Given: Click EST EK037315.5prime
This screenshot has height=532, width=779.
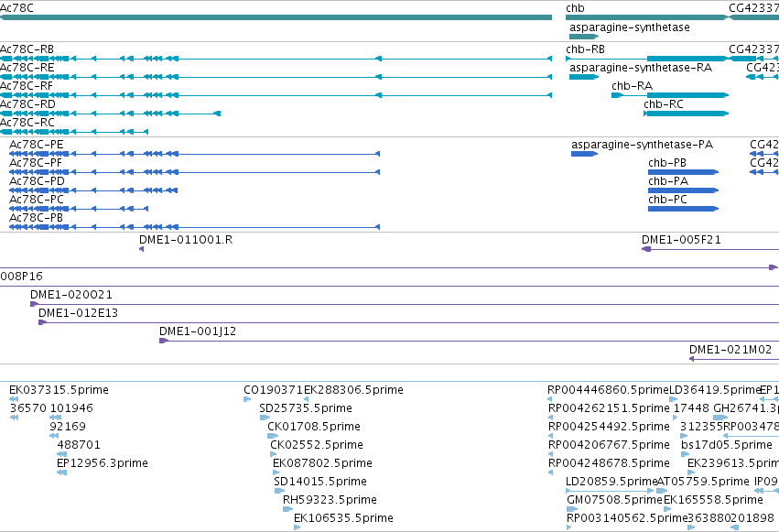Looking at the screenshot, I should point(14,399).
